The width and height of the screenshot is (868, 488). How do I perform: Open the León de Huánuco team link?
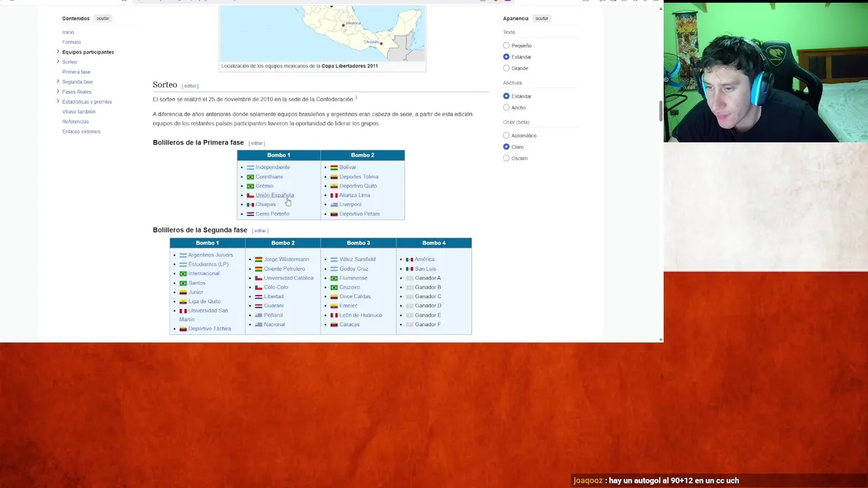pyautogui.click(x=361, y=315)
